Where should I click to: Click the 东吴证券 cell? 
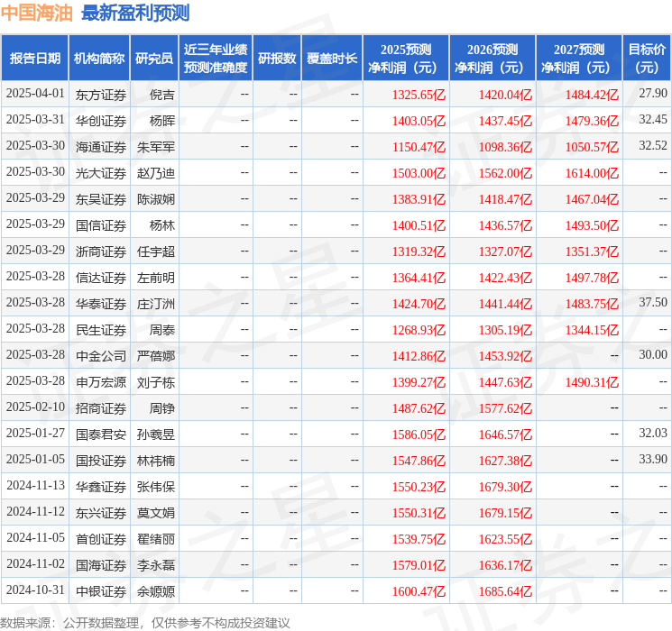click(101, 199)
